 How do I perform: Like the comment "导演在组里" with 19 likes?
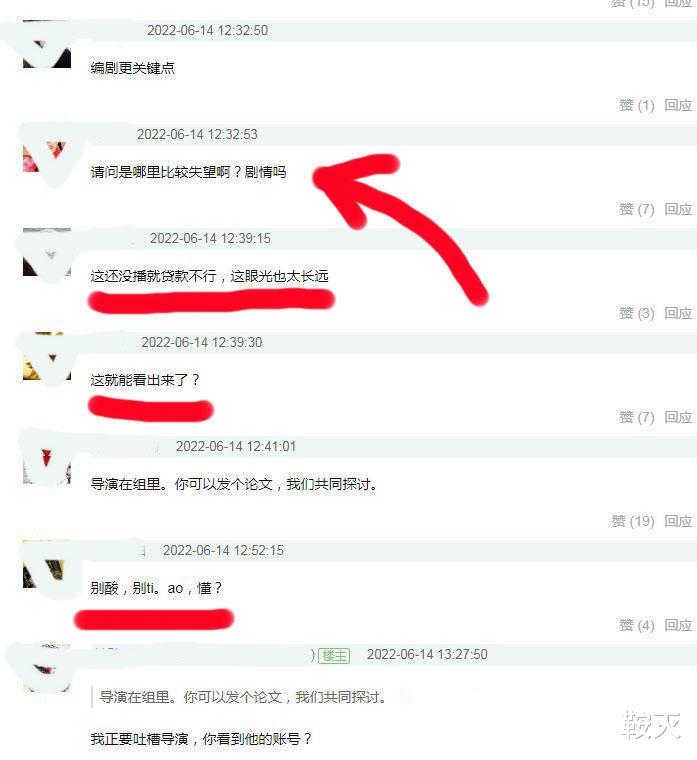tap(633, 522)
